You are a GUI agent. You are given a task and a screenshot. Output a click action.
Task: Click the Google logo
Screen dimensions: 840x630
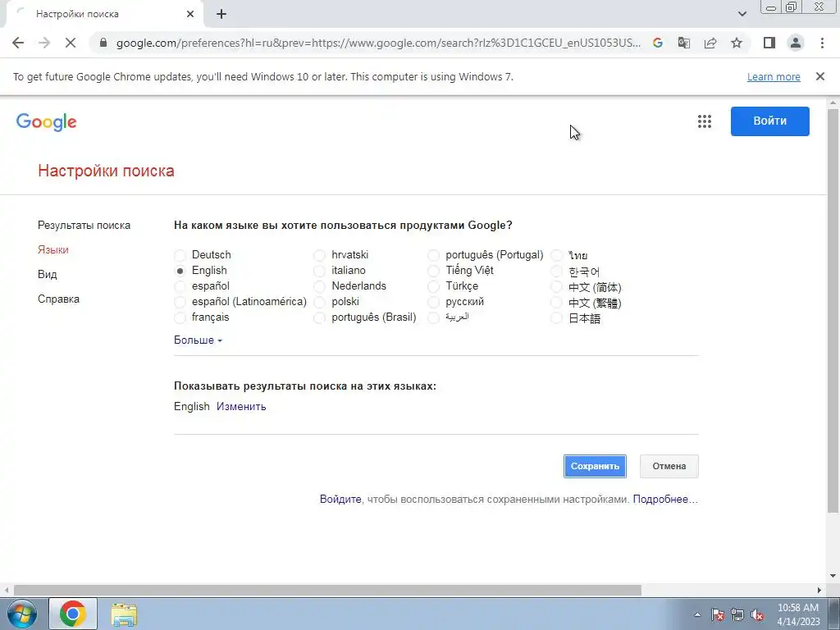(x=47, y=122)
